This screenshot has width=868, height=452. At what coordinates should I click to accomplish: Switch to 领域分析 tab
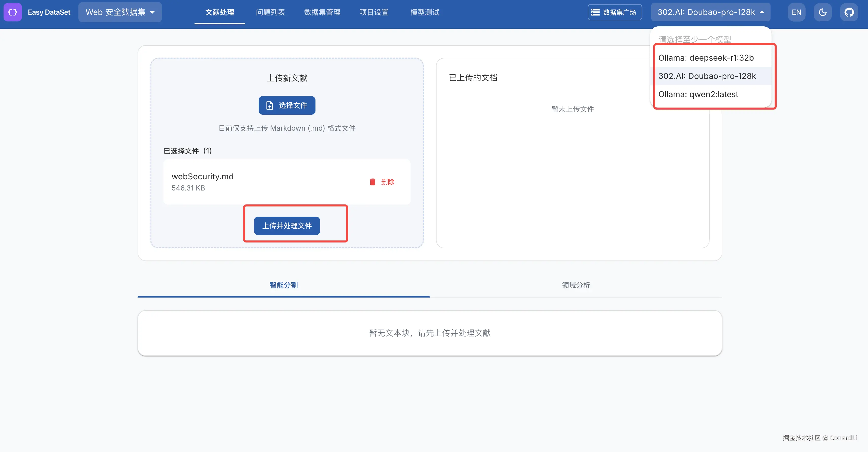[x=576, y=285]
